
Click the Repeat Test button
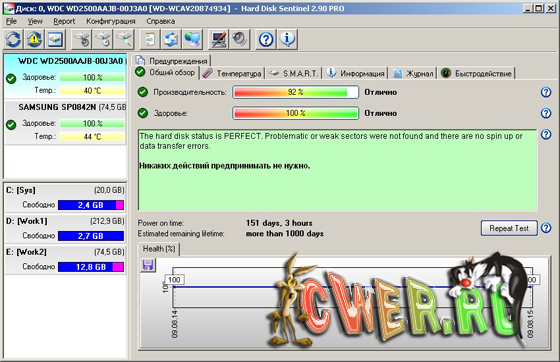pos(509,228)
